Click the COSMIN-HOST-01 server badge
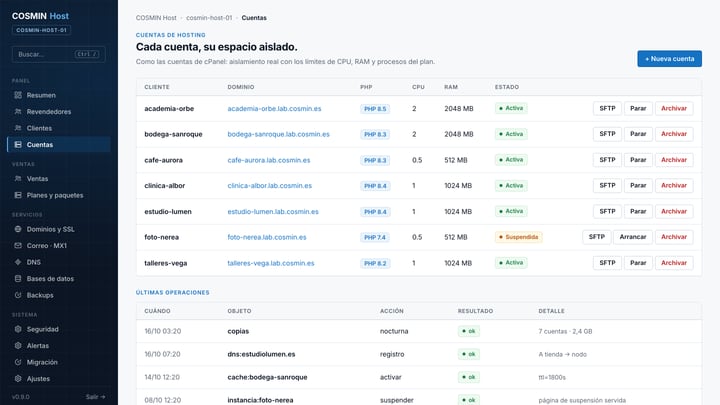 tap(41, 30)
